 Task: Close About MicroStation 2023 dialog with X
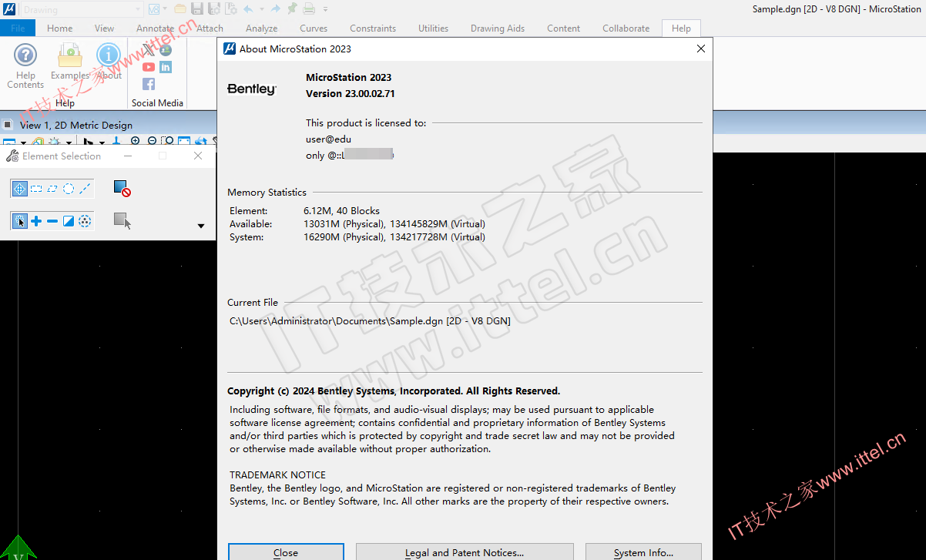700,49
